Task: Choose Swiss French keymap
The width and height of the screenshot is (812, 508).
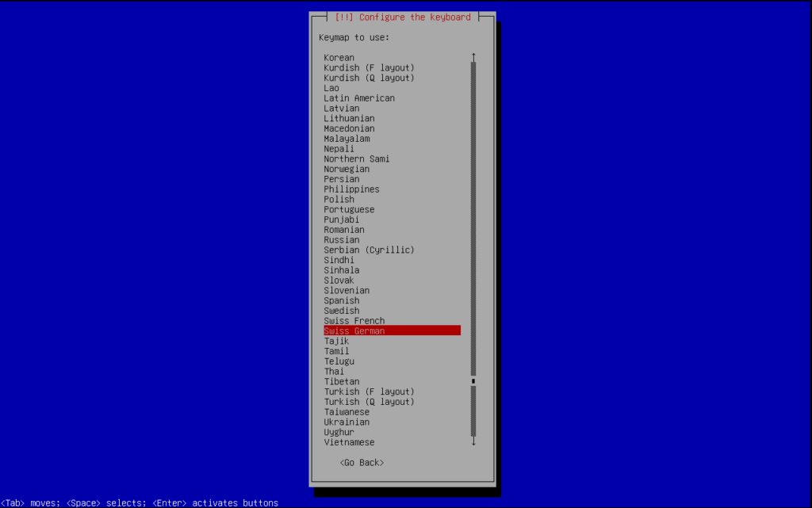Action: tap(354, 320)
